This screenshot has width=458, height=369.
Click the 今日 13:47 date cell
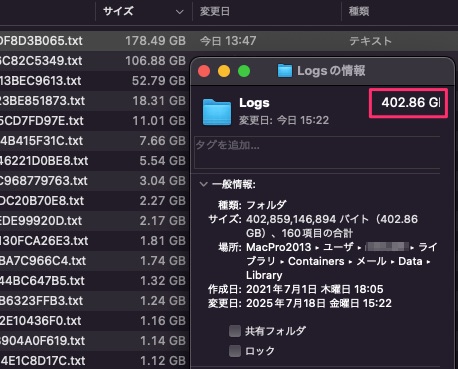click(x=228, y=41)
